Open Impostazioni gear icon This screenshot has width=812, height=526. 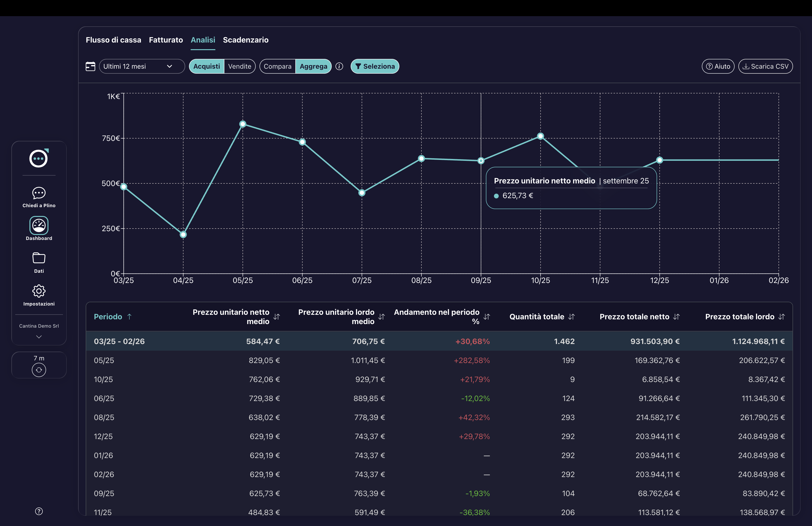point(38,291)
